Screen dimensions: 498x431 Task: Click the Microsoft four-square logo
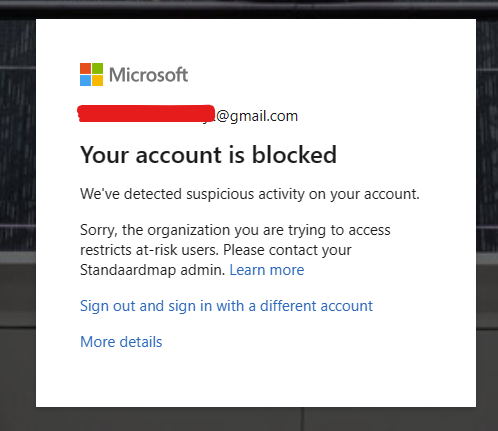(91, 74)
